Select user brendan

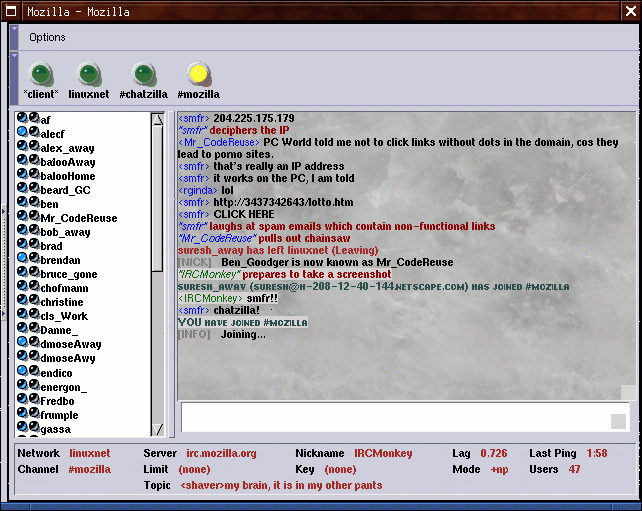point(61,260)
